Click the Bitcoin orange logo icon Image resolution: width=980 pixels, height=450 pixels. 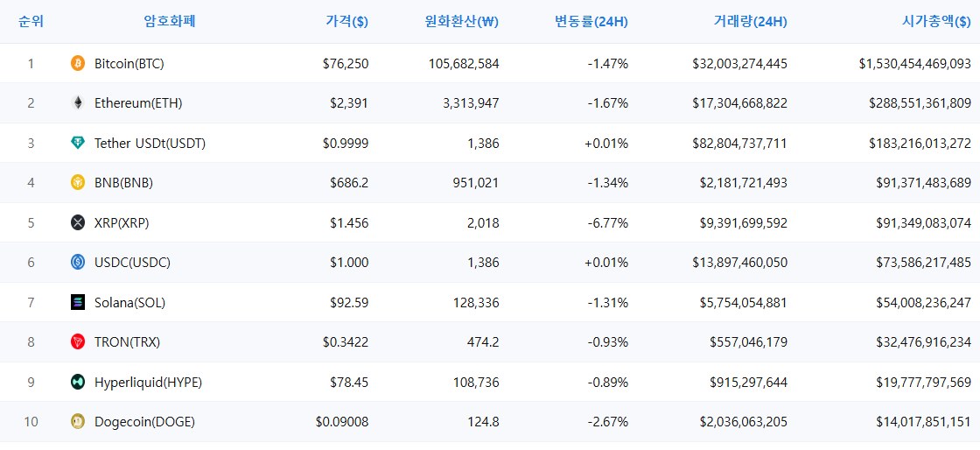tap(78, 63)
